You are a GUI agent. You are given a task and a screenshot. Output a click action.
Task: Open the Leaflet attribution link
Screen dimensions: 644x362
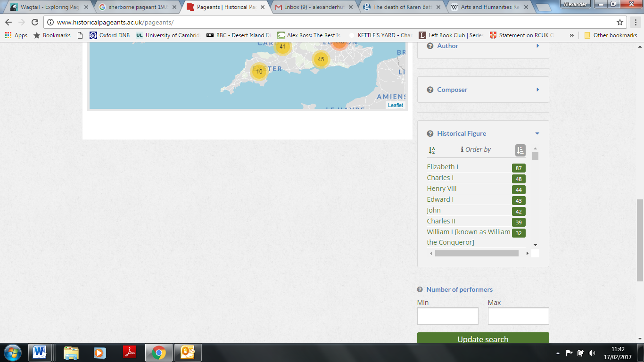396,105
